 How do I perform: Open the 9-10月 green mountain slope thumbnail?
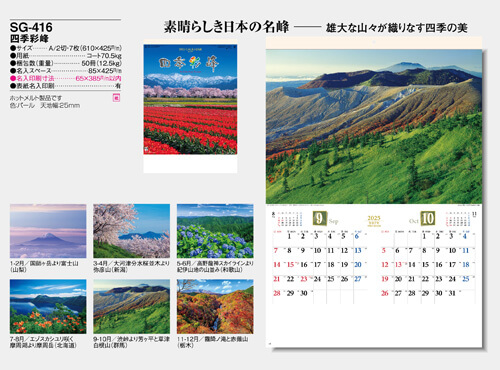131,307
